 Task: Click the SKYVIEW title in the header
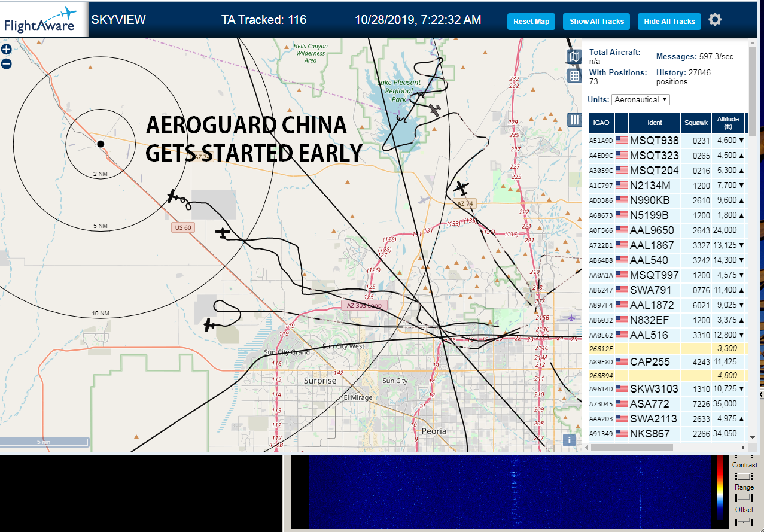[x=118, y=20]
